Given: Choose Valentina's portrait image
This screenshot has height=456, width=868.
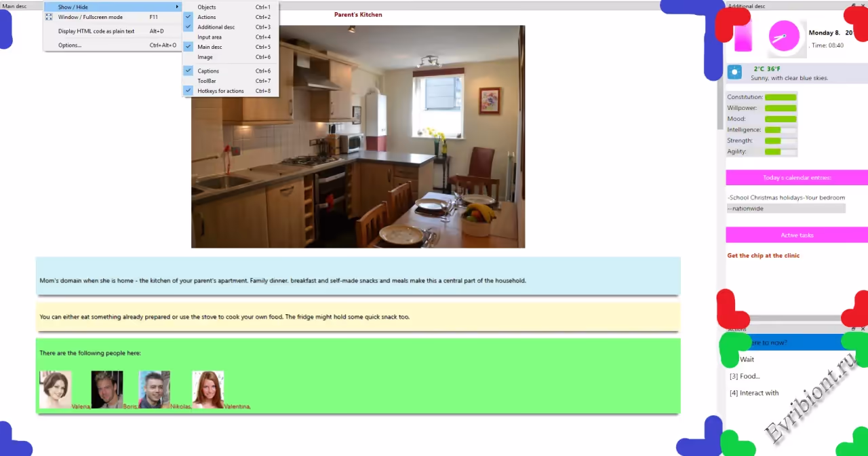Looking at the screenshot, I should (x=208, y=389).
